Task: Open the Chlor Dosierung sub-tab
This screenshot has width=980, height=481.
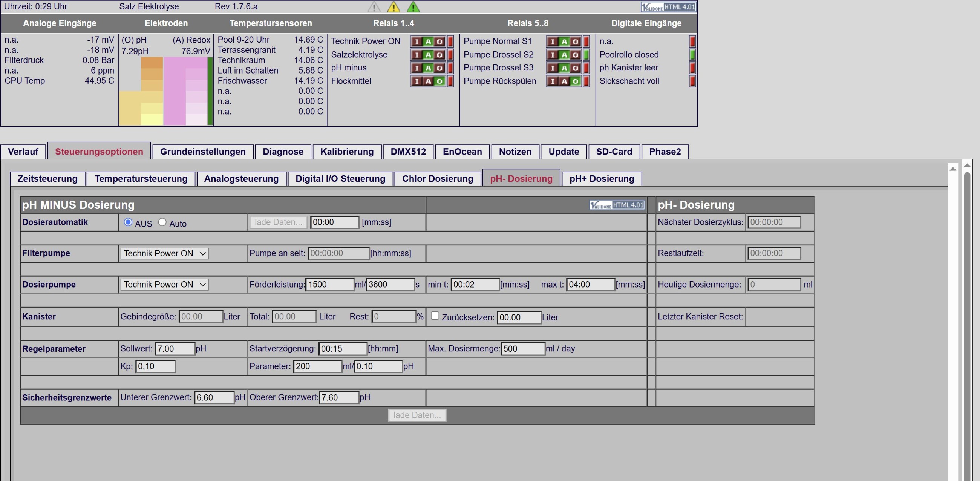Action: [438, 178]
